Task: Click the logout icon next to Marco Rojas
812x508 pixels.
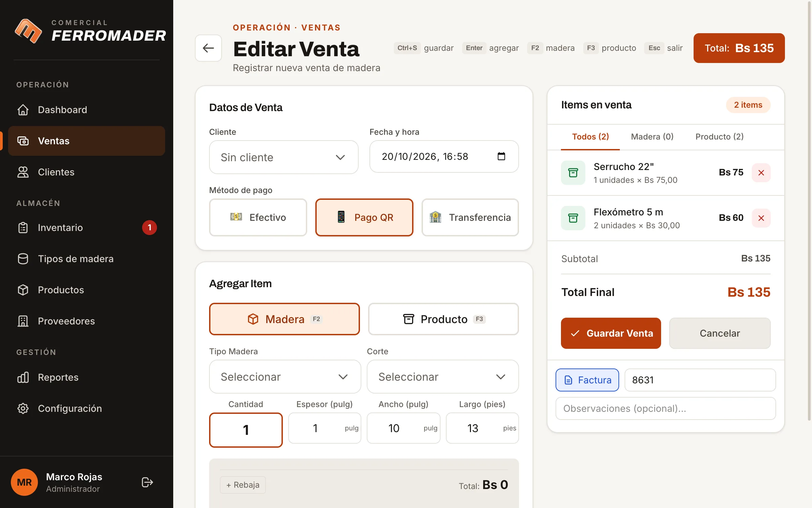Action: pos(147,482)
